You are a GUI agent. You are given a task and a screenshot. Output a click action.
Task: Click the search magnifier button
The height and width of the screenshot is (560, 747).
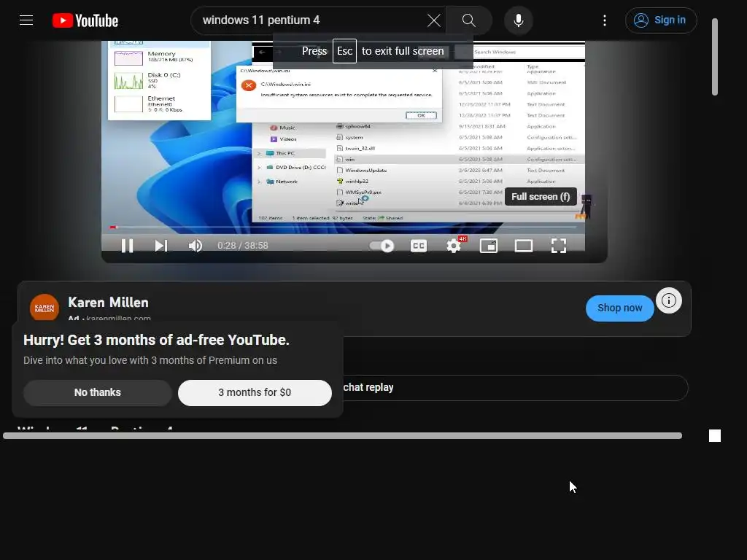(469, 20)
